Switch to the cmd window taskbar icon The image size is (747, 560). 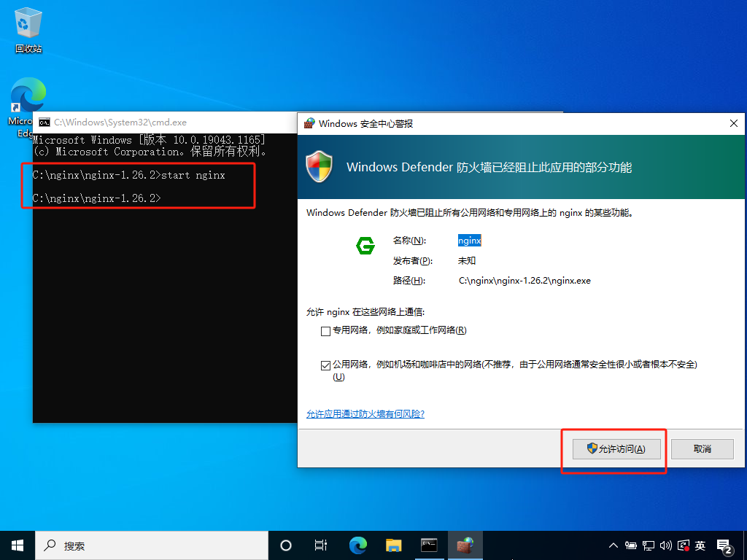pyautogui.click(x=429, y=545)
